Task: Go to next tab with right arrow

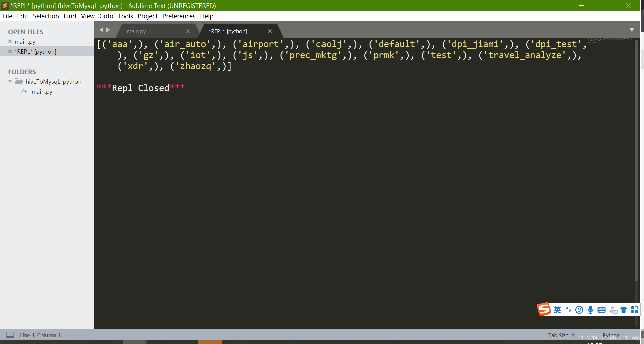Action: click(108, 30)
